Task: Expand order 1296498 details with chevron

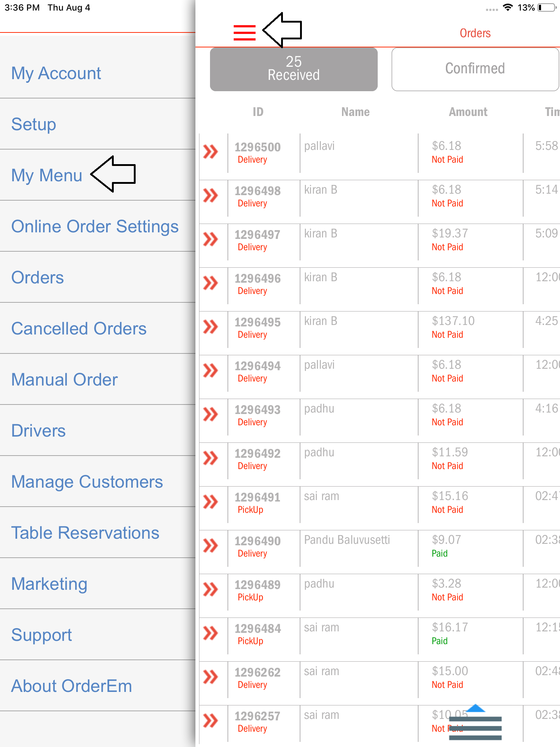Action: pyautogui.click(x=211, y=196)
